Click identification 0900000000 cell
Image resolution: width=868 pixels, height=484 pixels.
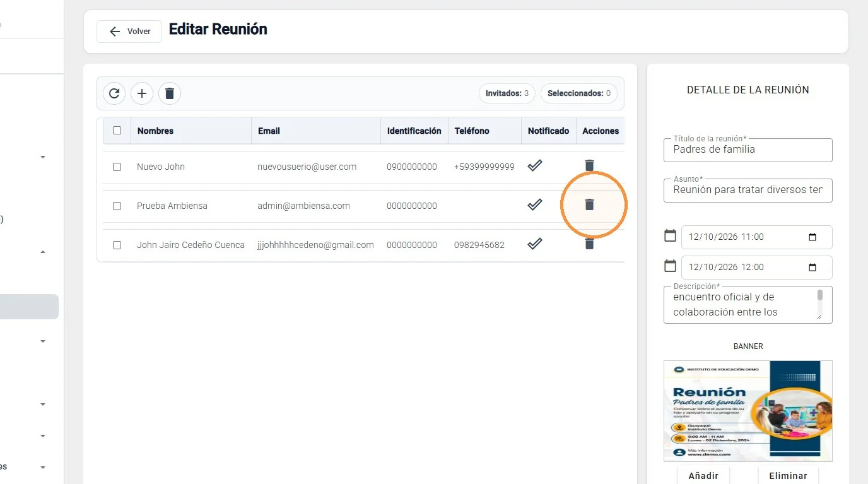tap(412, 167)
